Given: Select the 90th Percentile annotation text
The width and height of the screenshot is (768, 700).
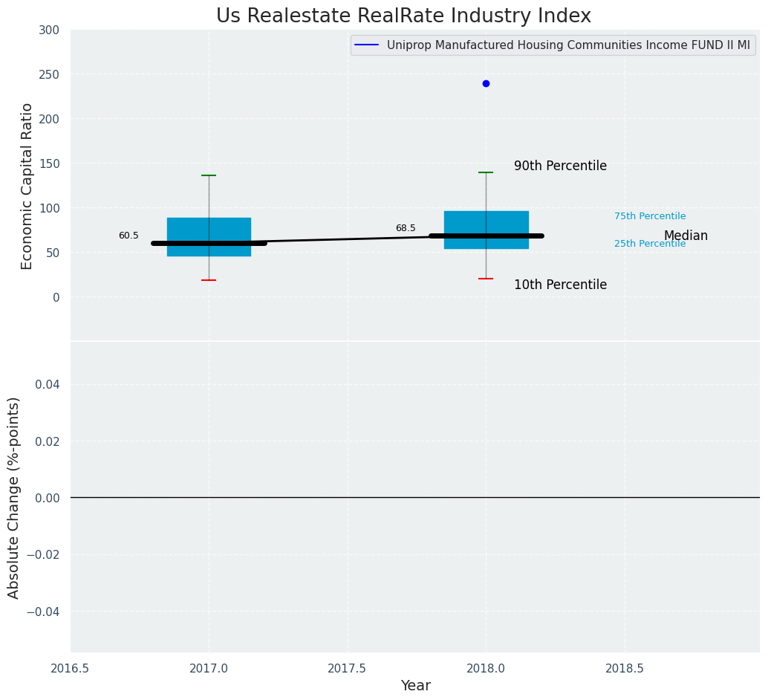Looking at the screenshot, I should [x=560, y=166].
